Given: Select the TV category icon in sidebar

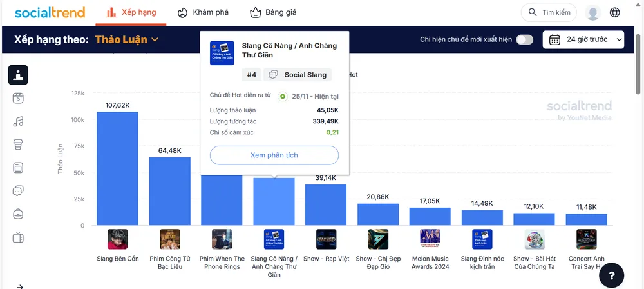Looking at the screenshot, I should [x=18, y=237].
